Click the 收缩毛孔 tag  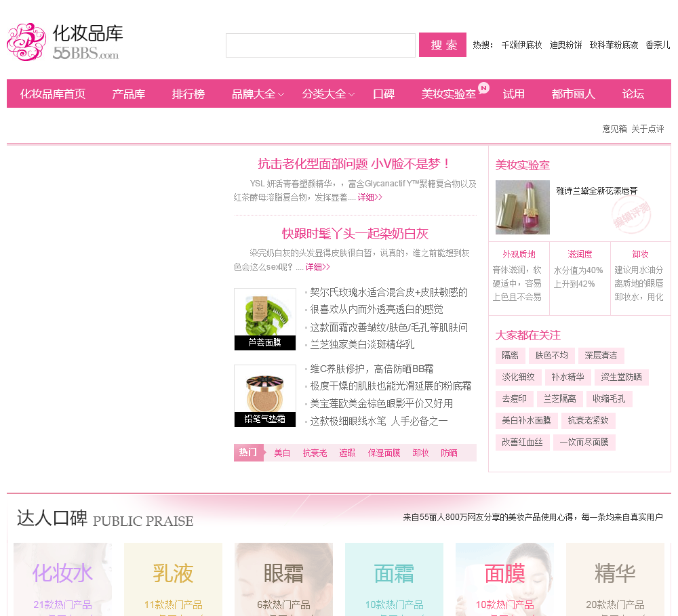pos(609,398)
